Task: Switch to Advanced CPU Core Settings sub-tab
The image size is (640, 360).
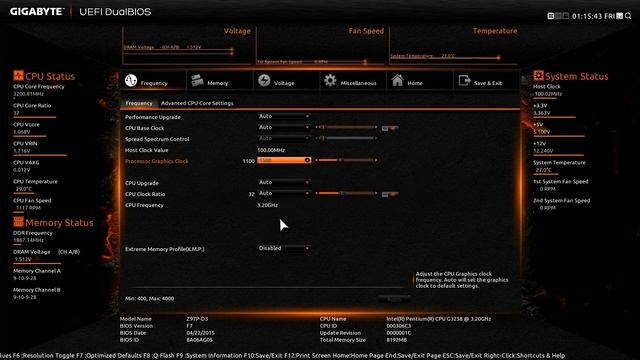Action: coord(197,103)
